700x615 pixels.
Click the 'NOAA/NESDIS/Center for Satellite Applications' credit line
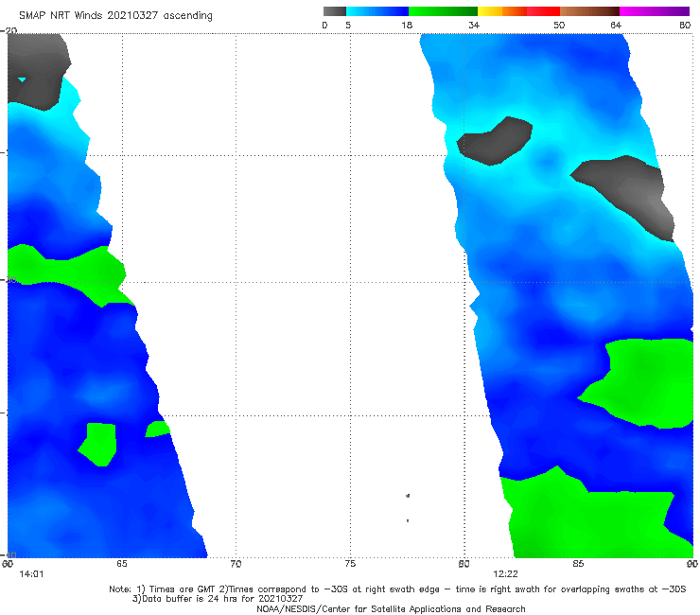pyautogui.click(x=391, y=608)
